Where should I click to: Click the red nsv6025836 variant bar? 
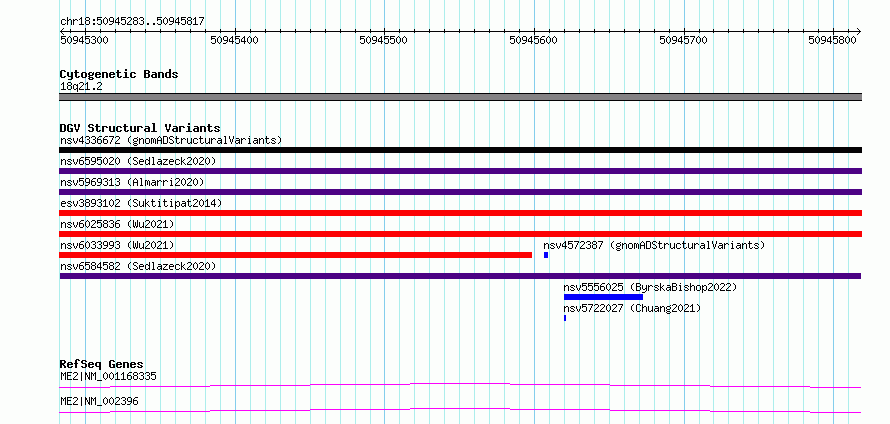tap(460, 234)
